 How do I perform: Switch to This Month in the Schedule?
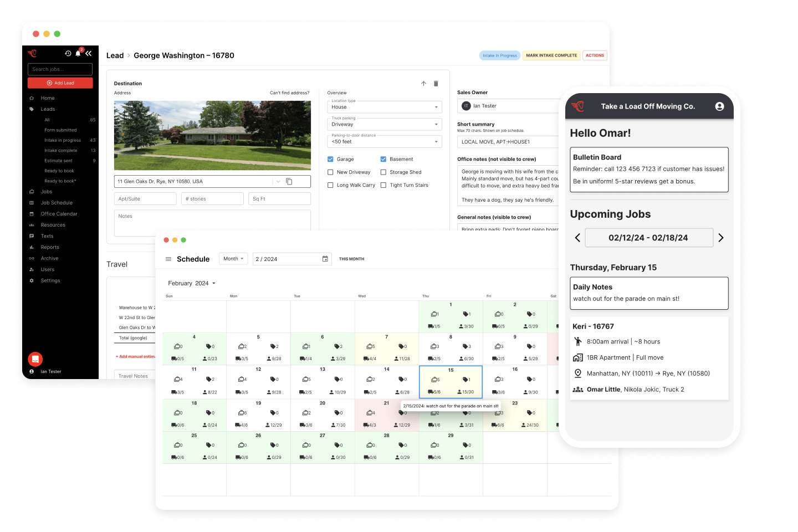[x=351, y=258]
